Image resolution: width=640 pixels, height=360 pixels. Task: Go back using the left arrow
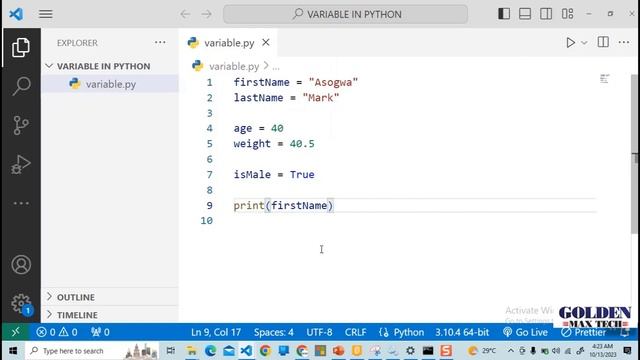point(185,14)
